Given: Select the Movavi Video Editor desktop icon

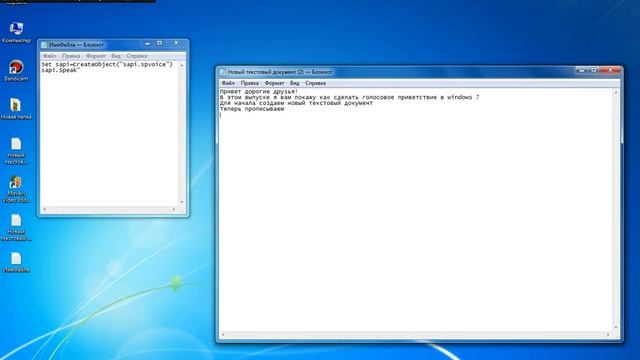Looking at the screenshot, I should coord(16,189).
